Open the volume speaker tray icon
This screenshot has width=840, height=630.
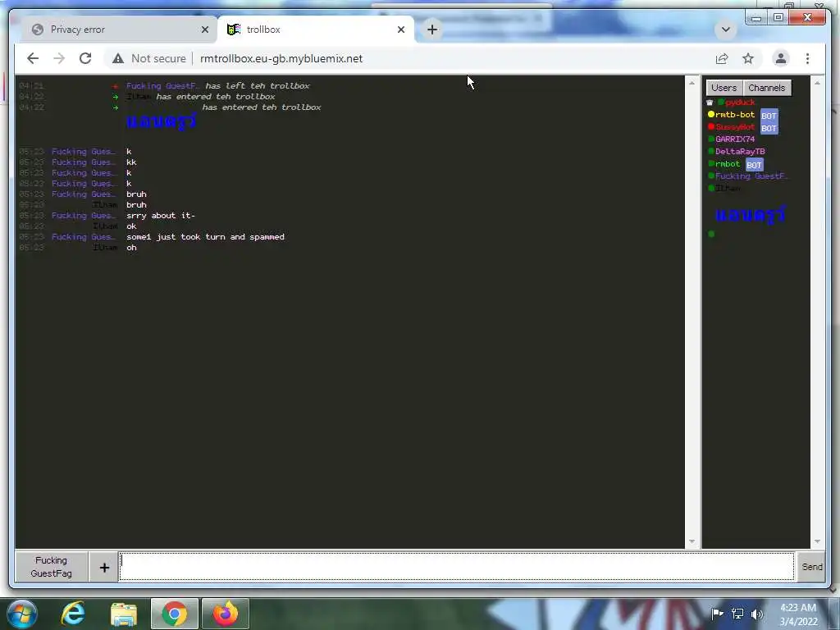pyautogui.click(x=756, y=614)
